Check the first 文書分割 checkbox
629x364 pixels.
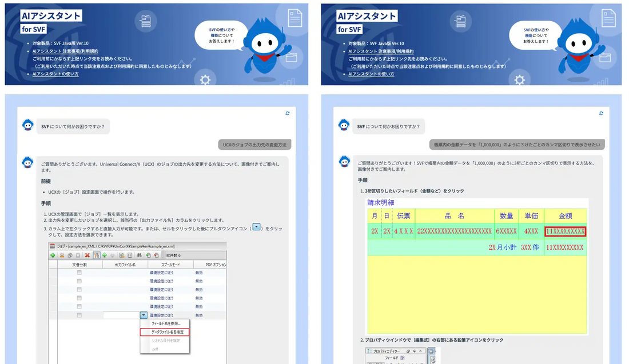point(79,272)
